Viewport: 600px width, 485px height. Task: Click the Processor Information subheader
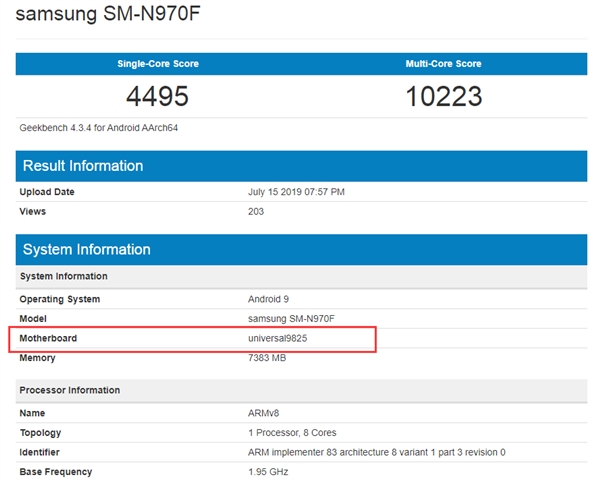tap(70, 390)
